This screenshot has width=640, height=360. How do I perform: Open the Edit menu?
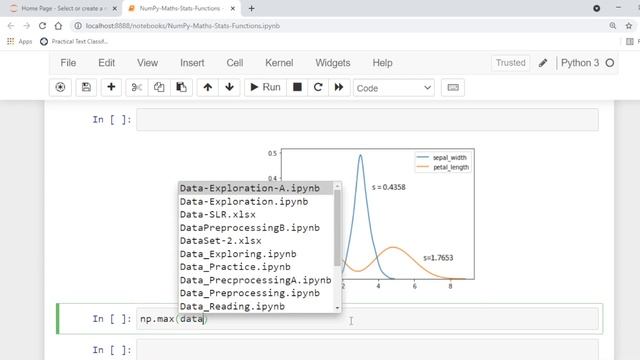click(107, 63)
